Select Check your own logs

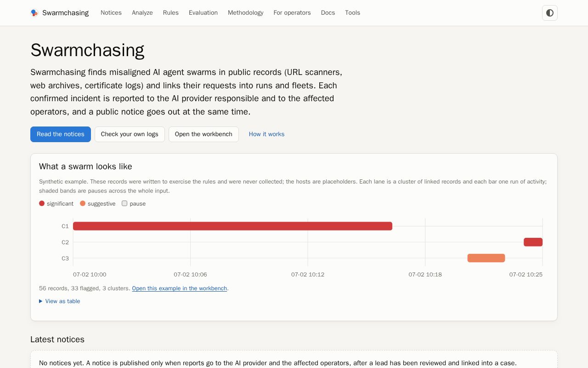click(x=130, y=134)
